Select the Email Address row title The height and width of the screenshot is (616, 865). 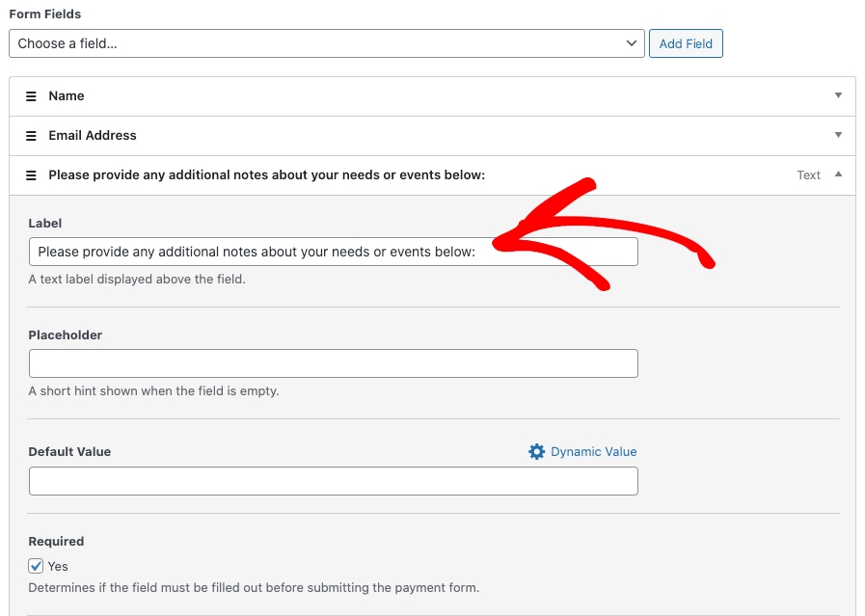coord(93,136)
